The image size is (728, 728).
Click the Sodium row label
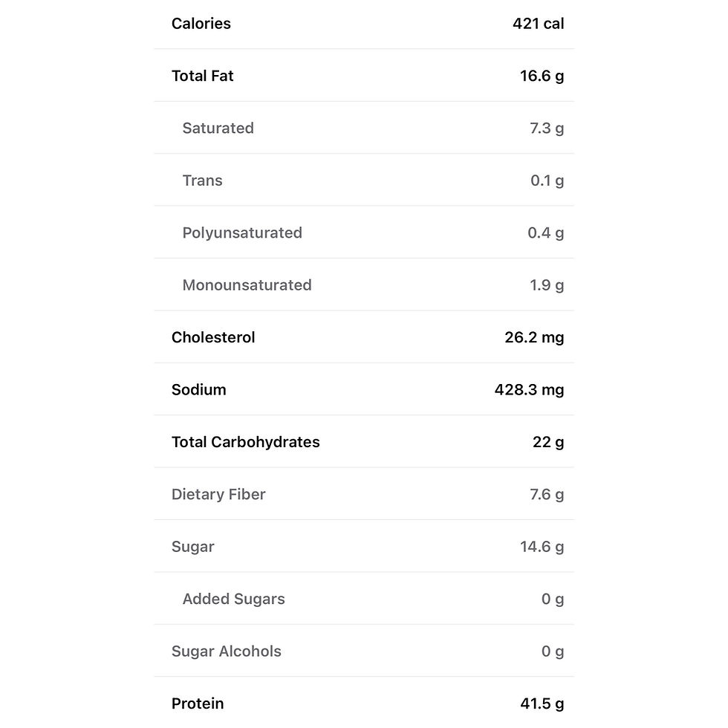tap(198, 389)
